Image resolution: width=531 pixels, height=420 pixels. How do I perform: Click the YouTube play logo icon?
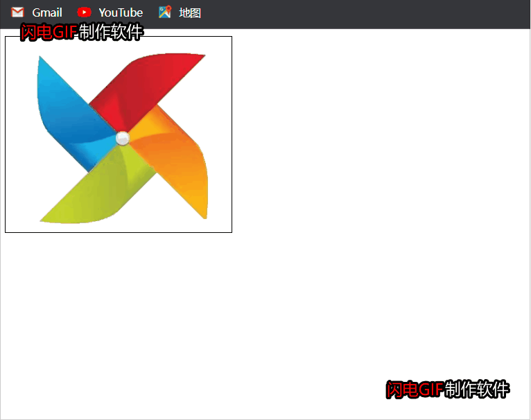84,12
